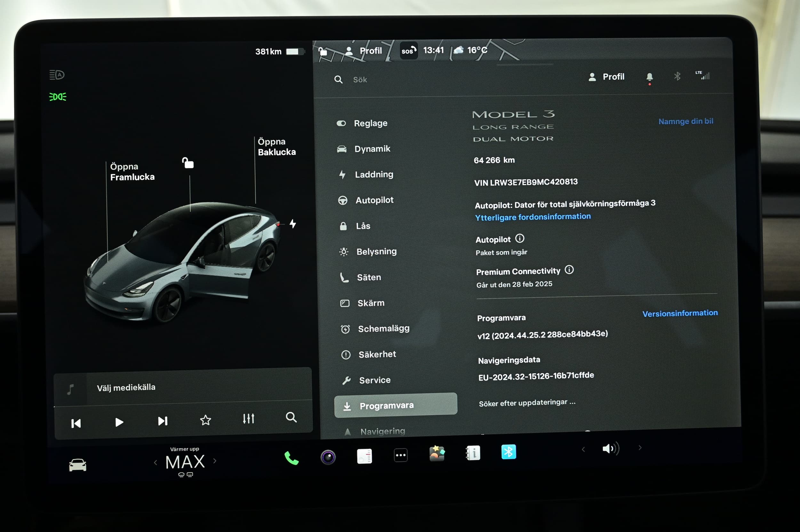The height and width of the screenshot is (532, 800).
Task: Tap the lock icon in top status bar
Action: (323, 52)
